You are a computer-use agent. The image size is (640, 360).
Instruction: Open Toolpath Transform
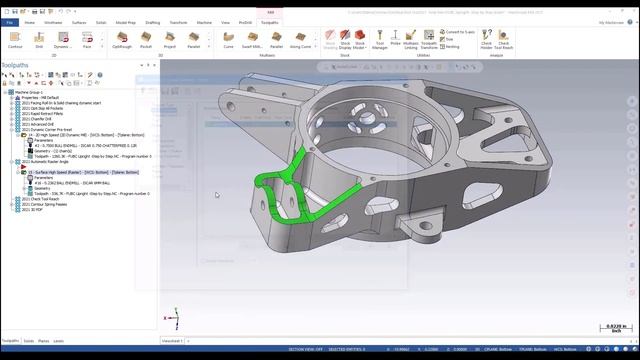pyautogui.click(x=429, y=40)
